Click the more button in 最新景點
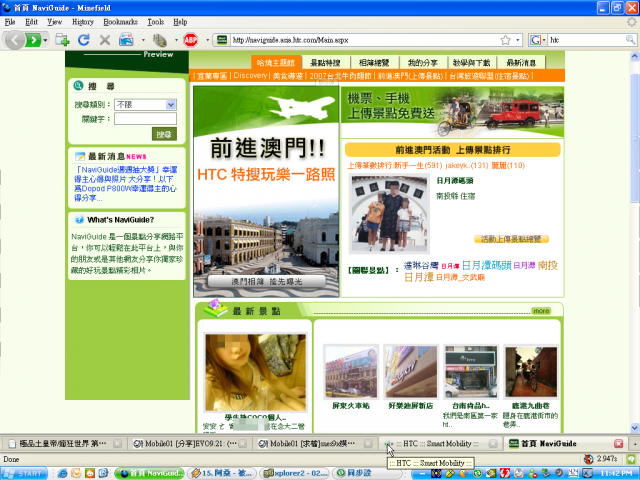 [541, 311]
